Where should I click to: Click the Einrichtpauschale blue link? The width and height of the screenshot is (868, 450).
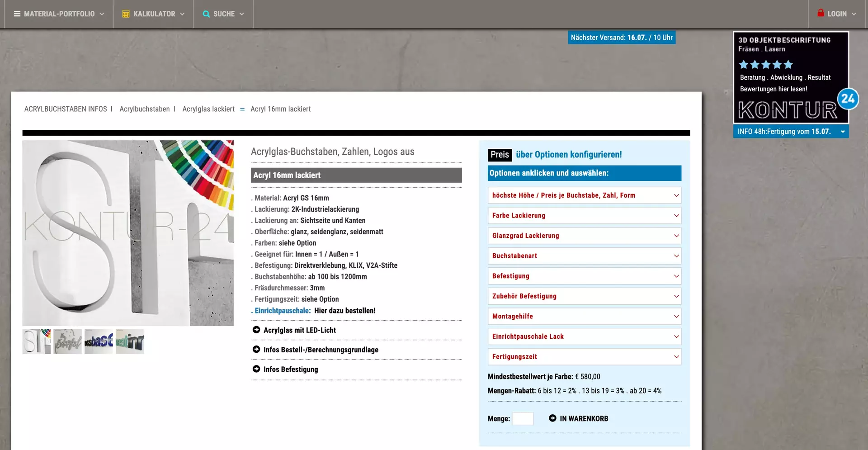click(x=282, y=311)
